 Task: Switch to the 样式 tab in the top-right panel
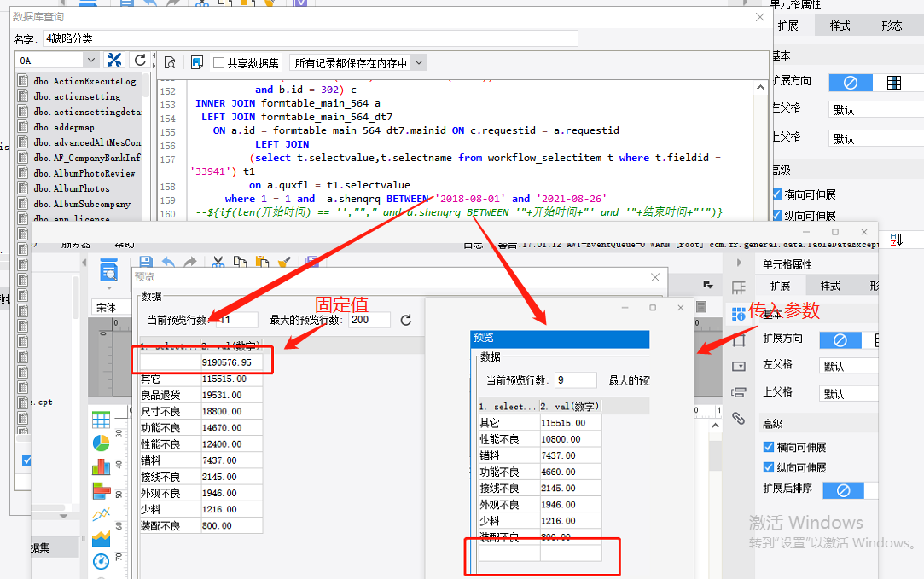(x=840, y=26)
